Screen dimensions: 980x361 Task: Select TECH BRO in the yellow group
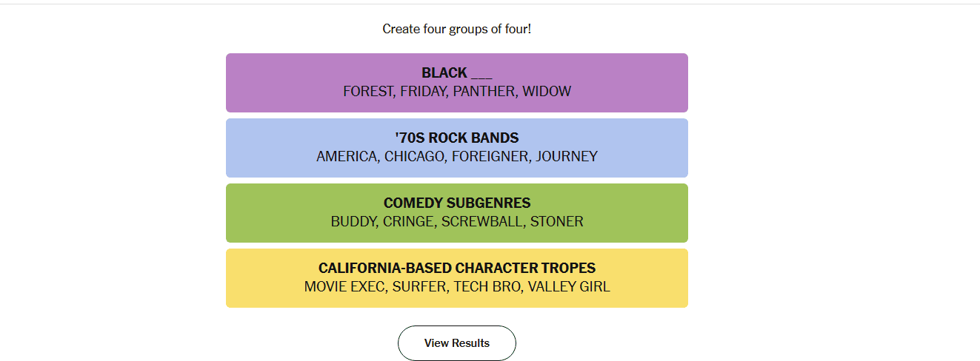[487, 287]
